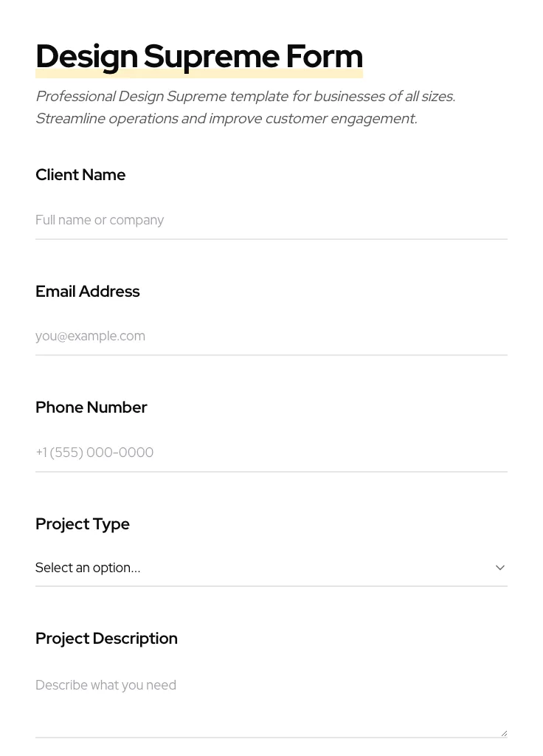The width and height of the screenshot is (543, 756).
Task: Click the 'Project Type' label
Action: pos(82,524)
